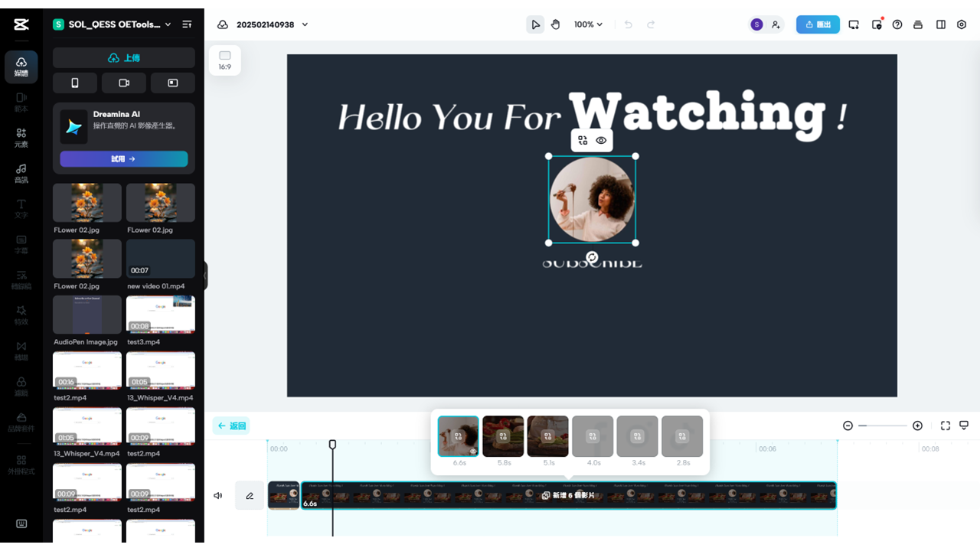
Task: Click the invite collaborator icon
Action: tap(776, 24)
